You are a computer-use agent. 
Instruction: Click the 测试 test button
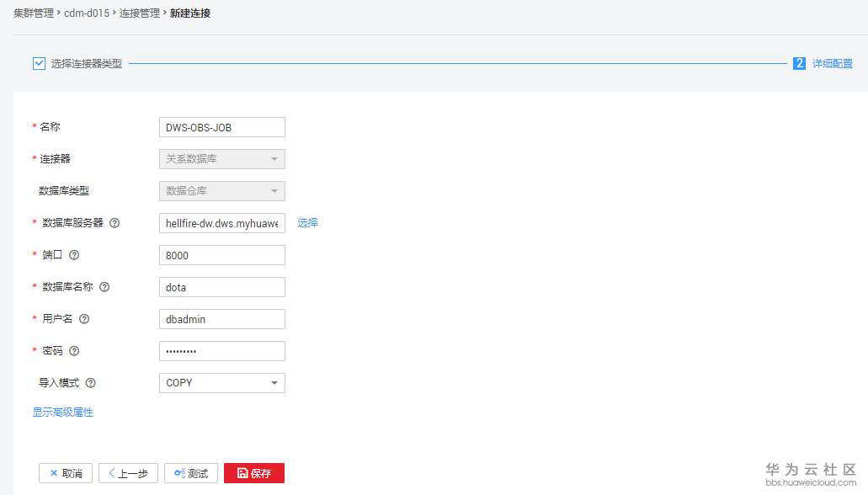point(191,473)
